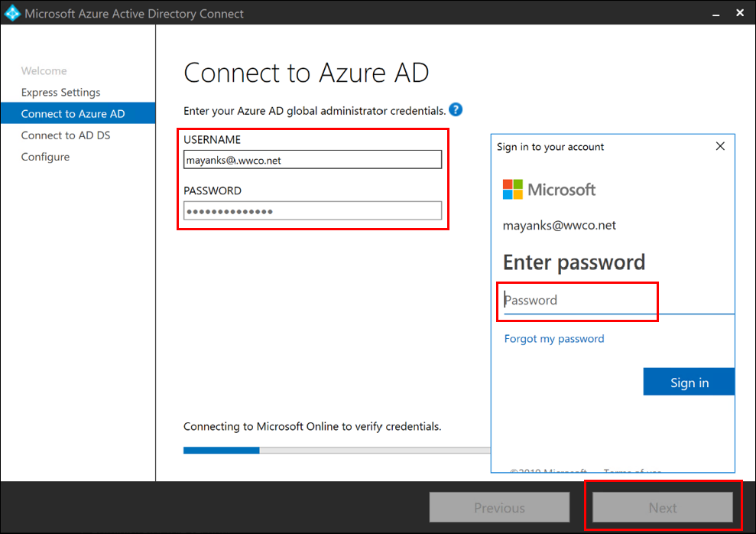The image size is (756, 534).
Task: Close the Azure AD Connect window
Action: coord(739,13)
